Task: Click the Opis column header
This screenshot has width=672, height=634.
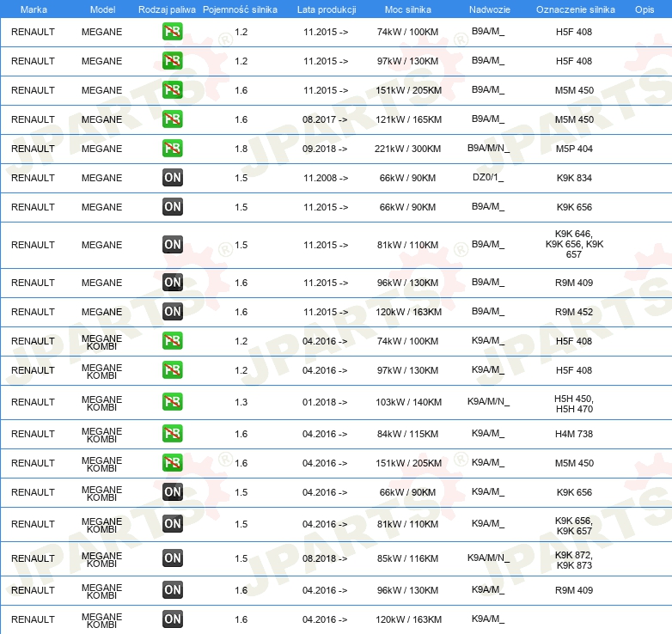Action: [x=645, y=9]
